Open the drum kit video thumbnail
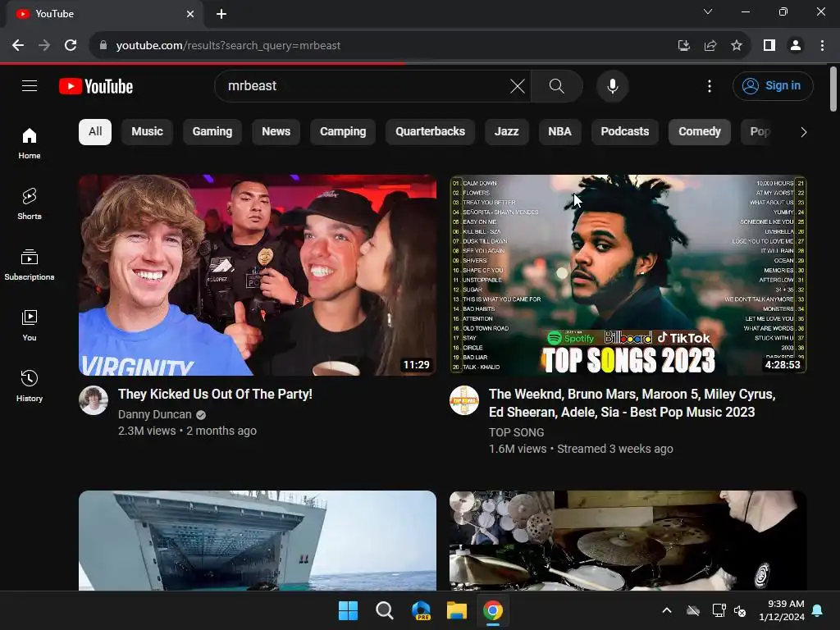840x630 pixels. tap(628, 540)
